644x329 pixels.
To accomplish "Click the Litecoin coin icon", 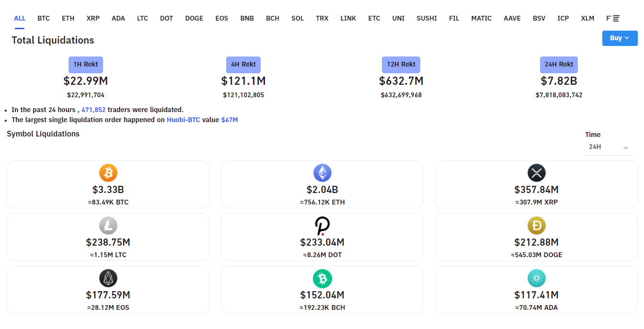I will coord(108,226).
